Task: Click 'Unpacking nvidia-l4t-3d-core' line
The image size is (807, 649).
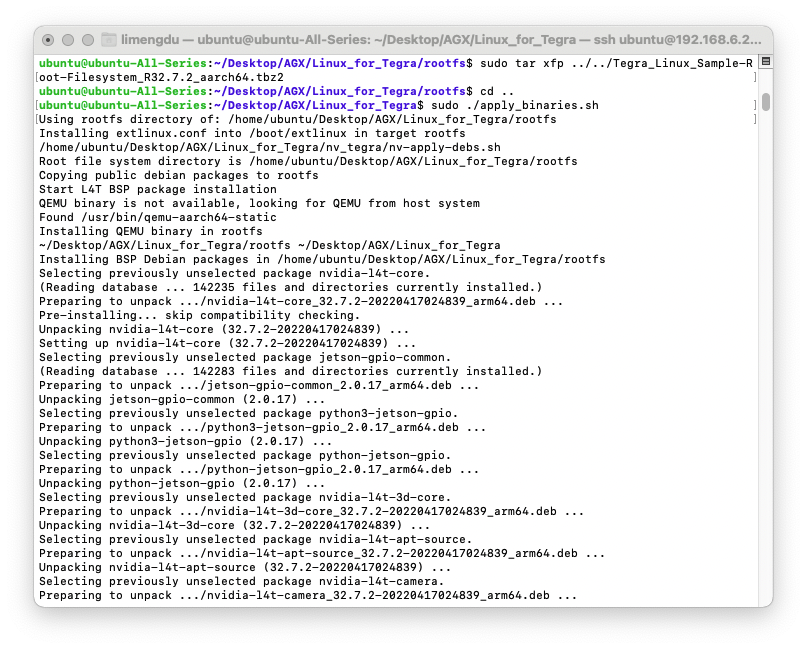Action: pyautogui.click(x=235, y=525)
